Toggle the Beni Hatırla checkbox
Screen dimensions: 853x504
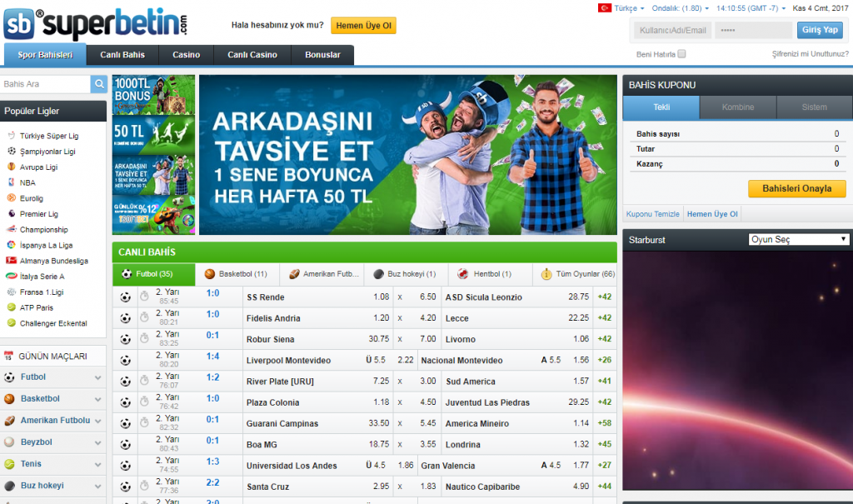click(681, 54)
